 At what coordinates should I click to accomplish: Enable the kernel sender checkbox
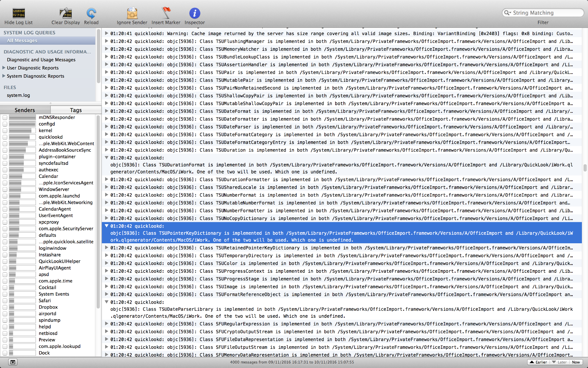[x=5, y=131]
